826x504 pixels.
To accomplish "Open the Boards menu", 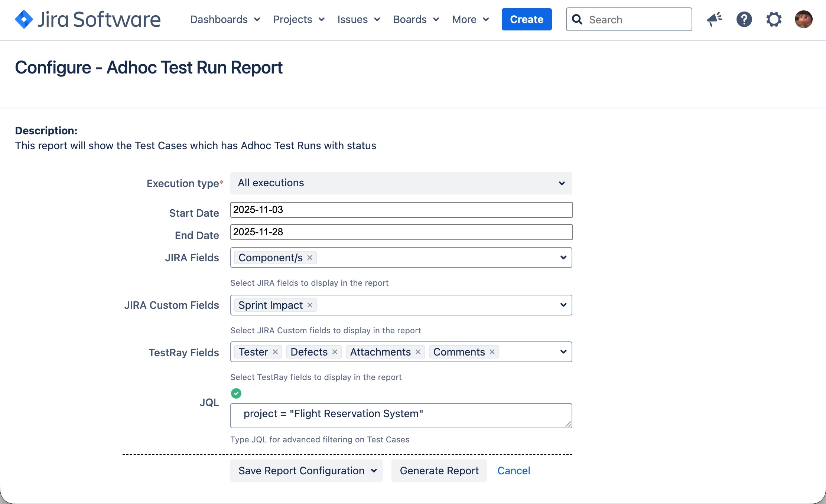I will point(416,19).
